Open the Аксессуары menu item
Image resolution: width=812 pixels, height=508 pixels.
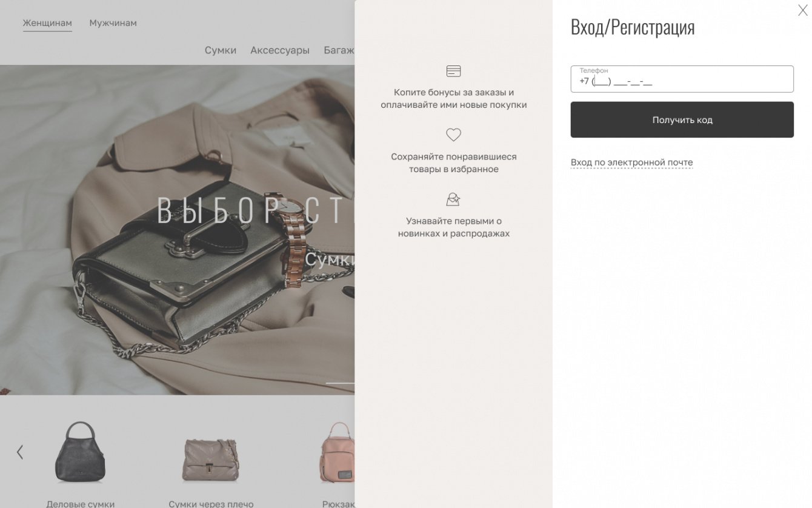(280, 50)
